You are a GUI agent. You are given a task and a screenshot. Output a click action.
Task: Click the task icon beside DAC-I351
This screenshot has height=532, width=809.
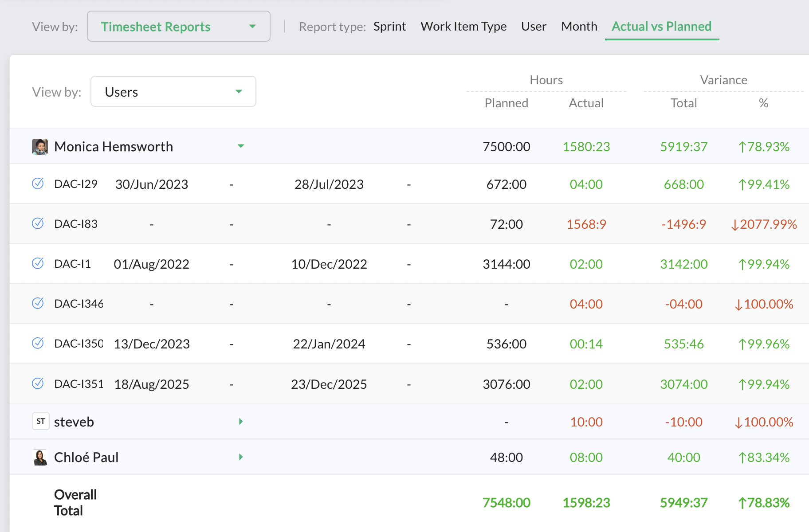[38, 383]
